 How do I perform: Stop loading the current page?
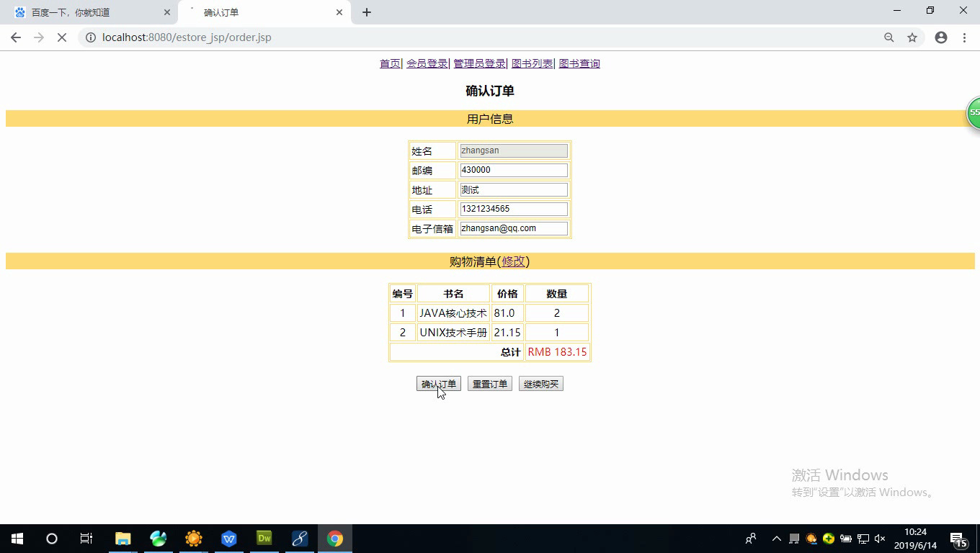(x=62, y=37)
